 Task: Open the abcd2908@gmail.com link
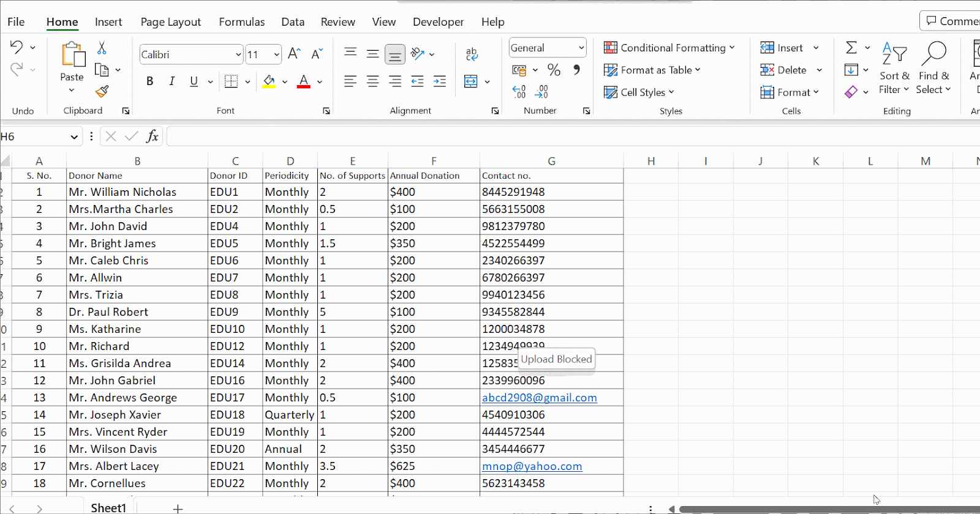pos(539,398)
